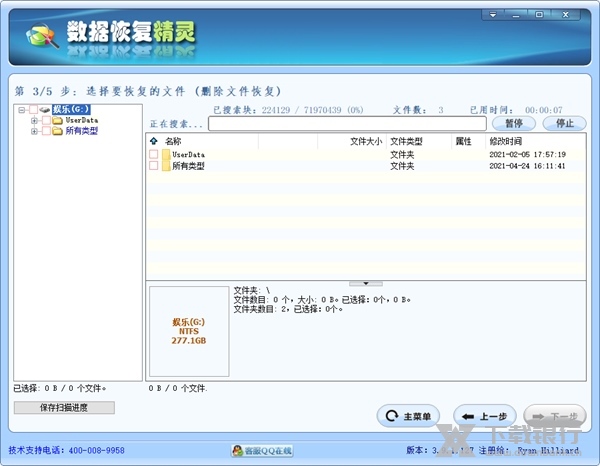Image resolution: width=600 pixels, height=466 pixels.
Task: Open the title bar dropdown menu arrow
Action: pyautogui.click(x=493, y=15)
